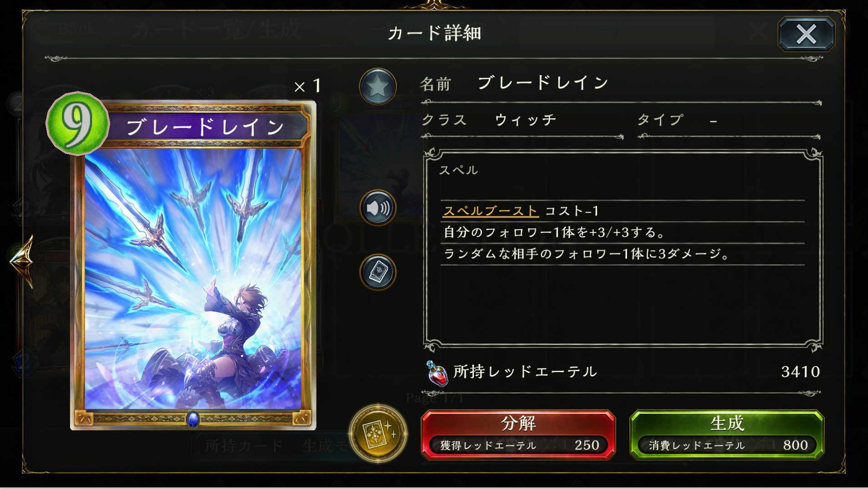Click the green 生成 button
The height and width of the screenshot is (489, 868).
pyautogui.click(x=727, y=434)
